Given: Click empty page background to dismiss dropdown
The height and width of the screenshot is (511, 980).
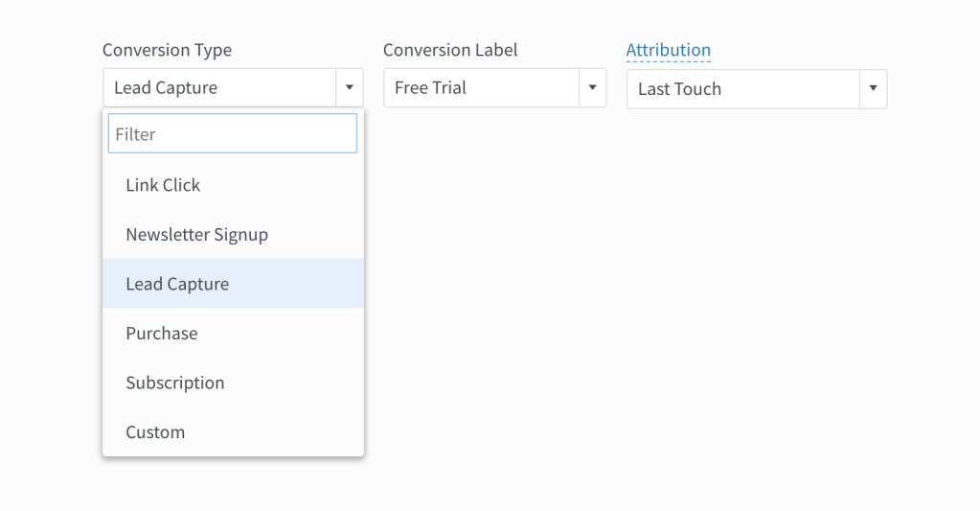Looking at the screenshot, I should coord(671,336).
